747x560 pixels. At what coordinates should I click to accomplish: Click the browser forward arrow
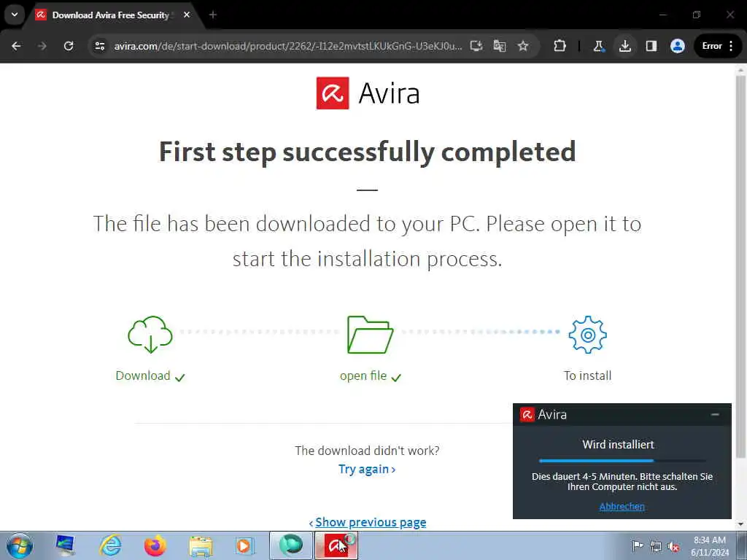point(42,46)
